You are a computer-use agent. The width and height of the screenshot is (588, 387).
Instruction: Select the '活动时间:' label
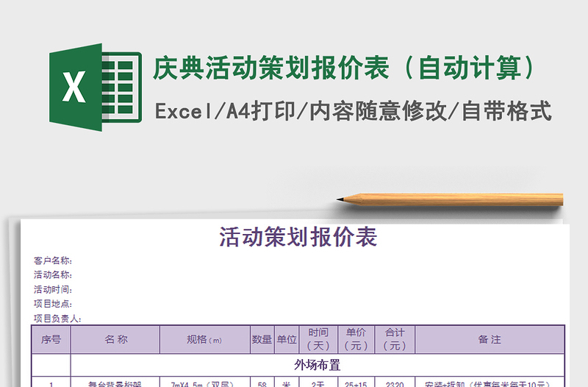click(x=52, y=289)
